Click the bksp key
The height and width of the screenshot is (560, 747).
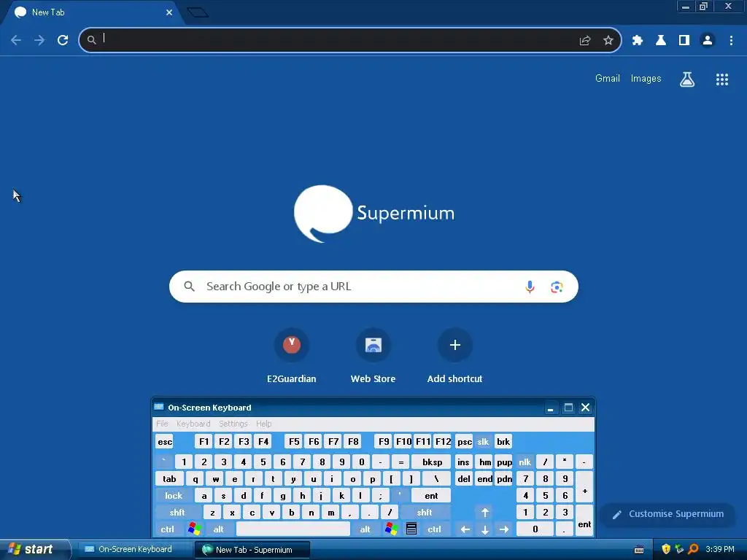pos(432,462)
